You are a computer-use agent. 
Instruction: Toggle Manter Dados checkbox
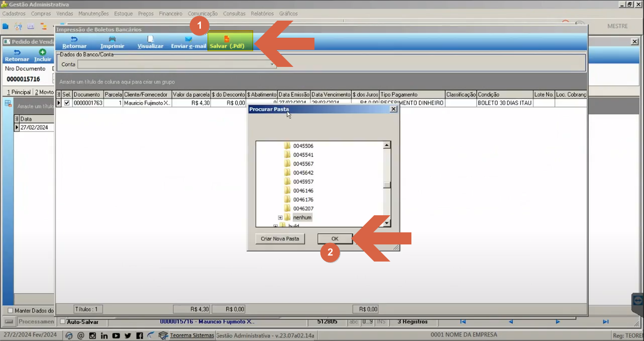coord(11,311)
